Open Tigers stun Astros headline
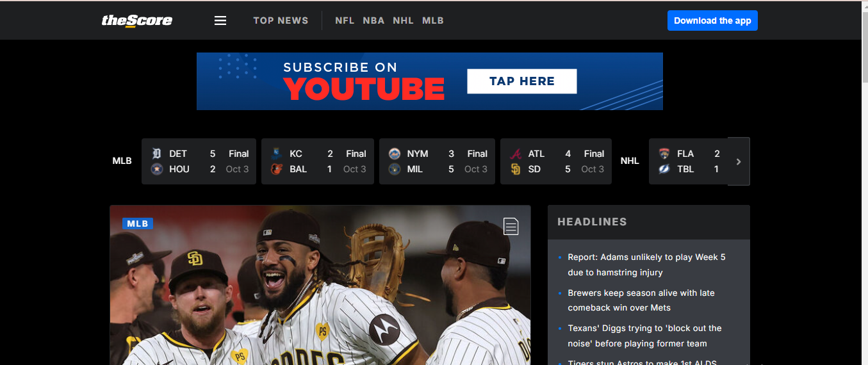The image size is (868, 365). pyautogui.click(x=642, y=362)
